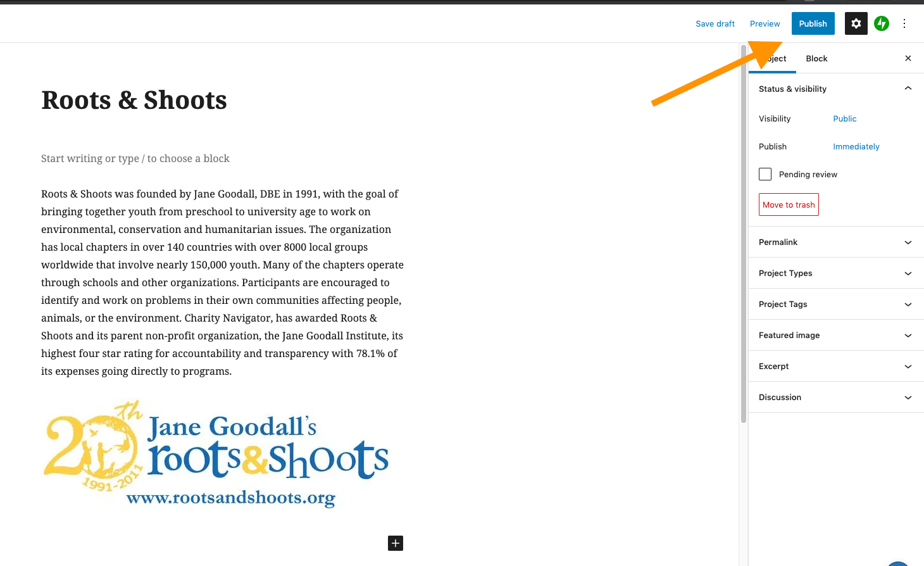Open the three-dot options menu
The height and width of the screenshot is (566, 924).
pos(904,23)
